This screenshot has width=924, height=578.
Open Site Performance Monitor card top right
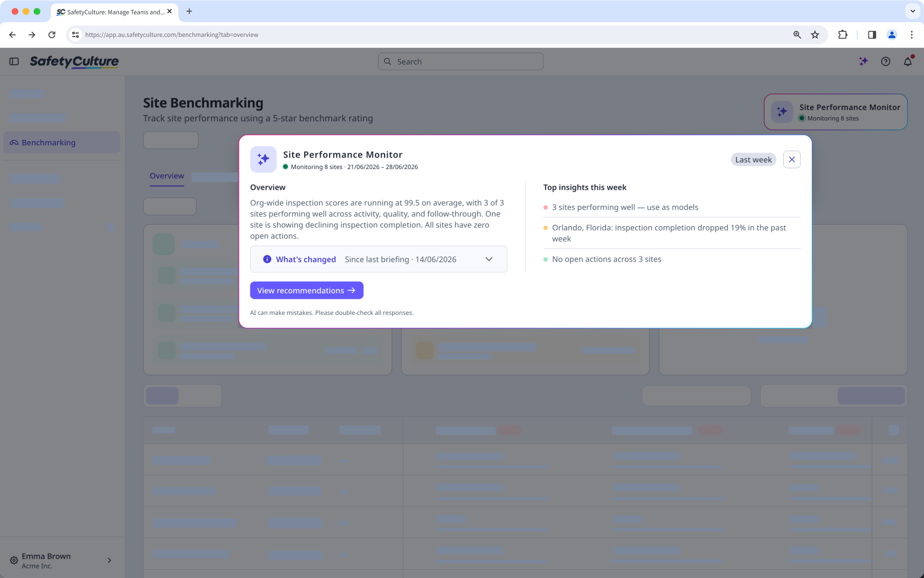[835, 112]
